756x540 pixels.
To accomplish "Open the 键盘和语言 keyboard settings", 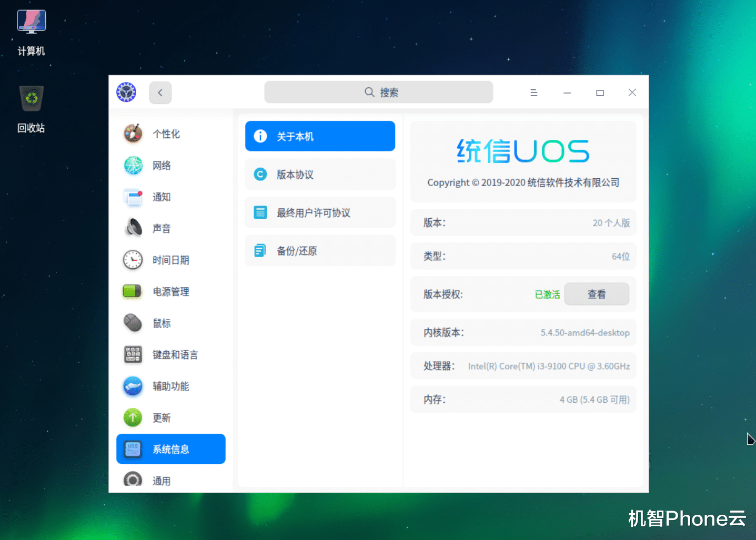I will pyautogui.click(x=175, y=354).
